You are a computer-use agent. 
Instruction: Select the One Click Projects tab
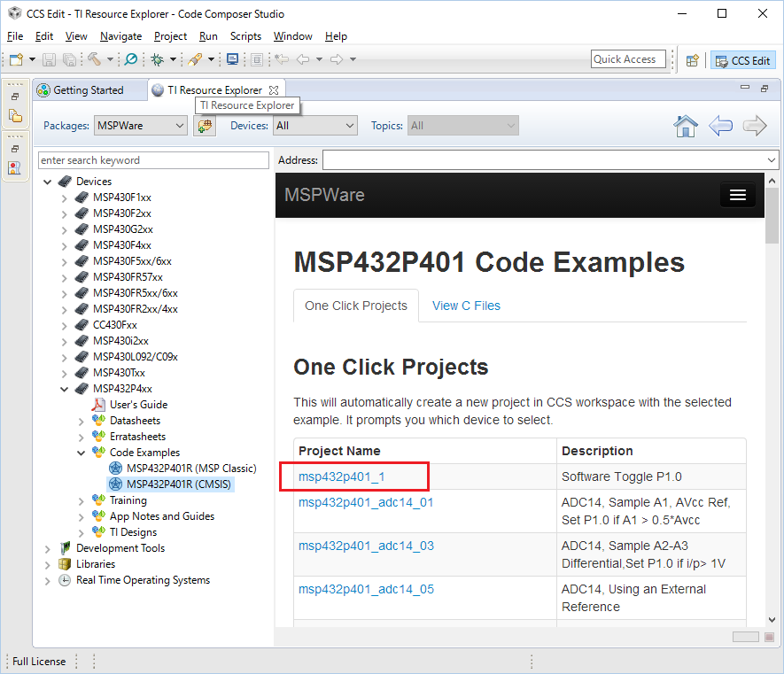356,306
